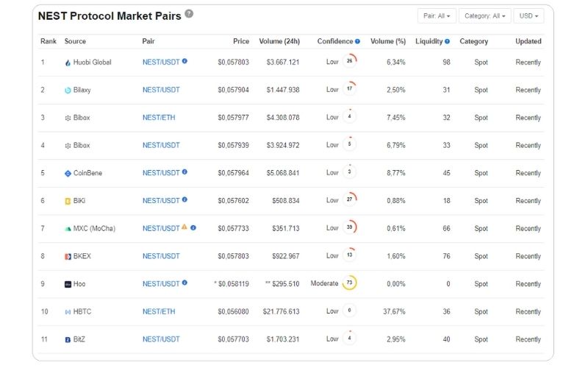The width and height of the screenshot is (588, 368).
Task: Open BiKi NEST/USDT pair link
Action: [161, 201]
